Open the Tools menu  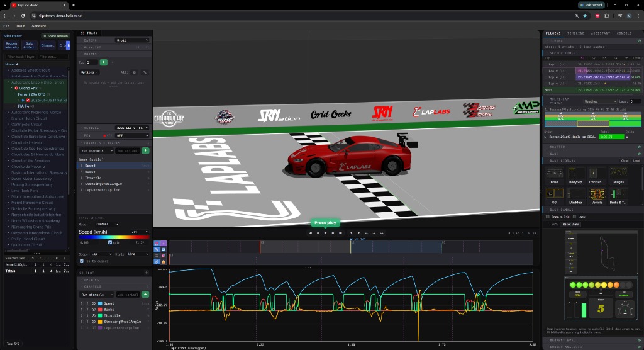tap(21, 26)
